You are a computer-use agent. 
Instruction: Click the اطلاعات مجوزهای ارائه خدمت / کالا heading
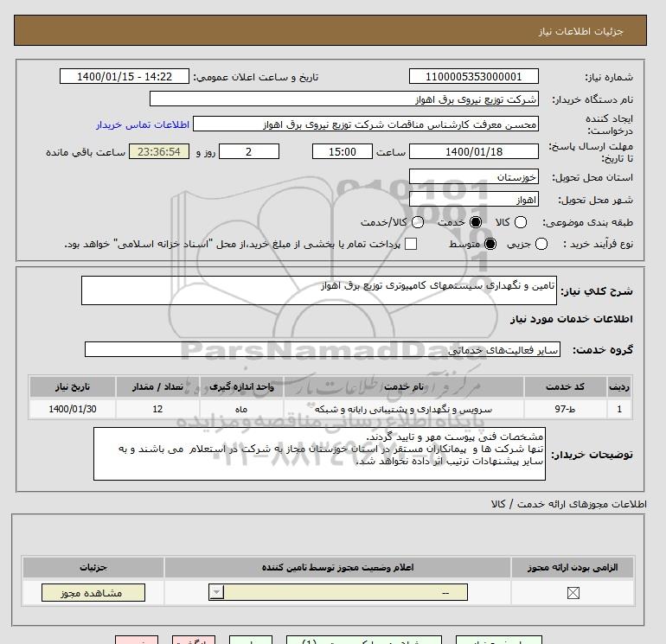[x=569, y=504]
